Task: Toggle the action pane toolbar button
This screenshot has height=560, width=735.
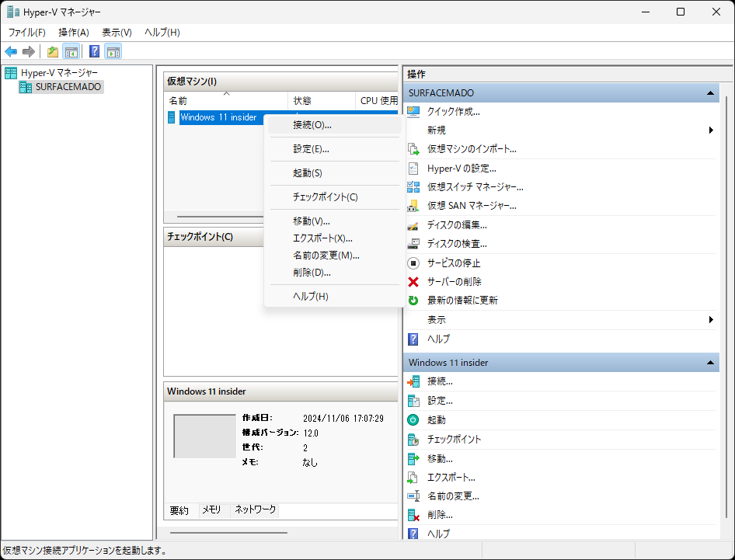Action: click(x=113, y=51)
